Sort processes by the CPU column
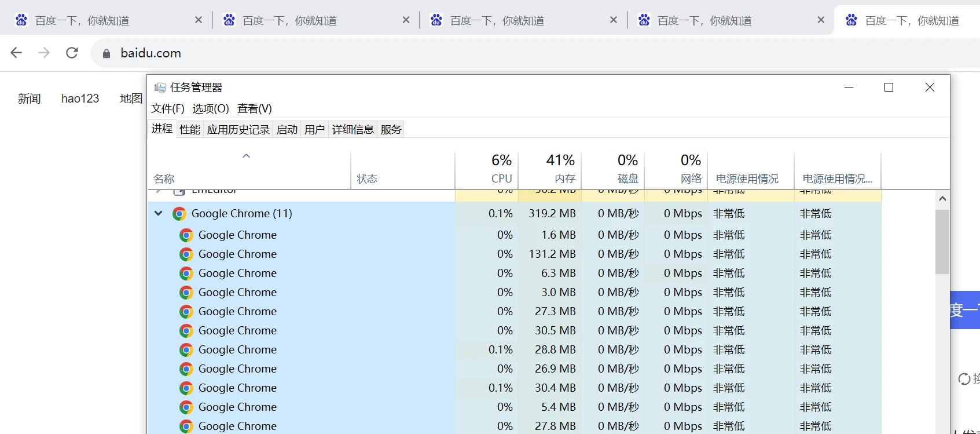The height and width of the screenshot is (434, 980). [x=487, y=170]
